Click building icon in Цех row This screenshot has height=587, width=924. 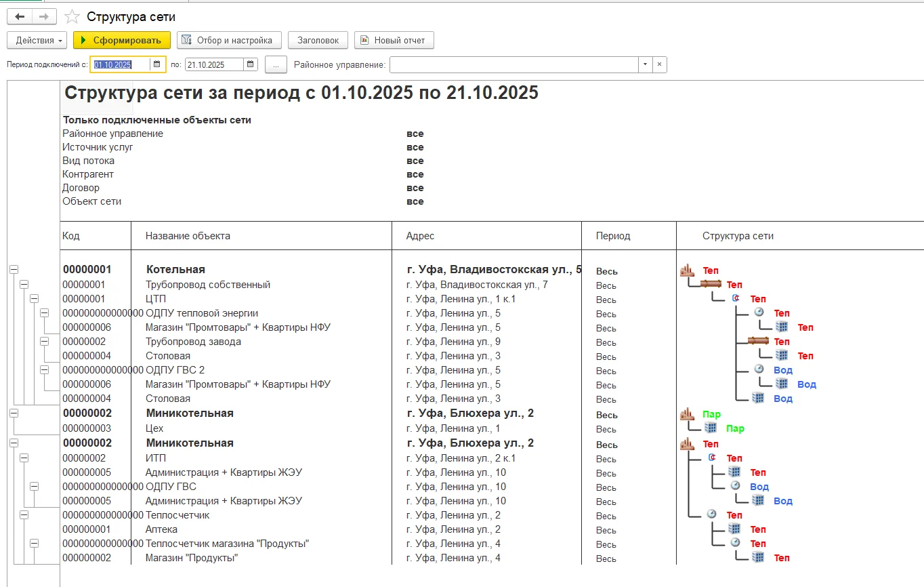coord(711,428)
